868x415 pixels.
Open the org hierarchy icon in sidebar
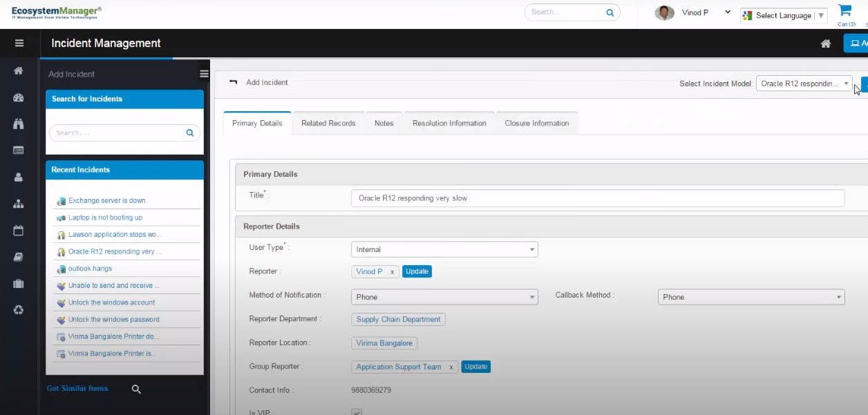19,204
